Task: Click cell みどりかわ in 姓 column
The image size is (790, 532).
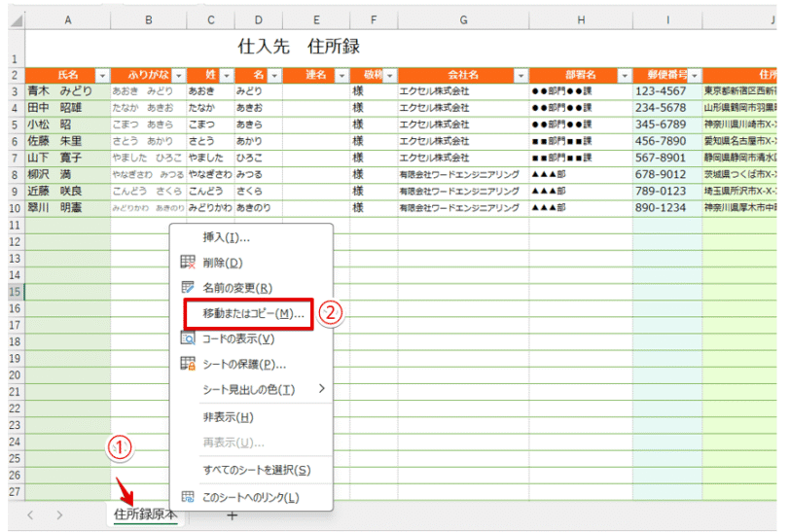Action: [210, 207]
